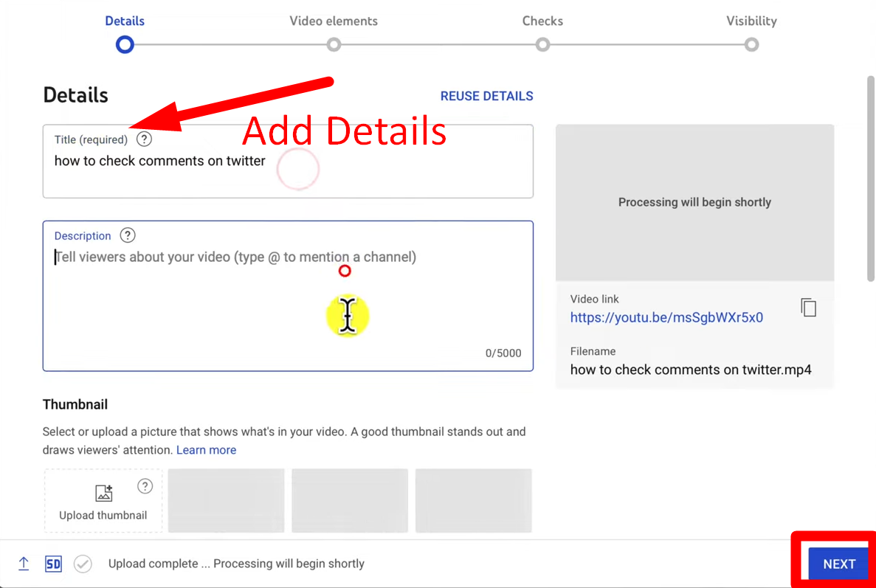876x588 pixels.
Task: Click the upload arrow status icon
Action: [x=24, y=564]
